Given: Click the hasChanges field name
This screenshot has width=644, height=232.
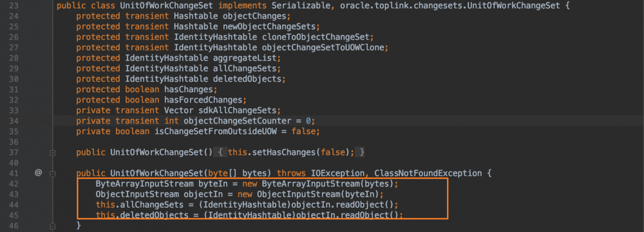Looking at the screenshot, I should (x=188, y=90).
